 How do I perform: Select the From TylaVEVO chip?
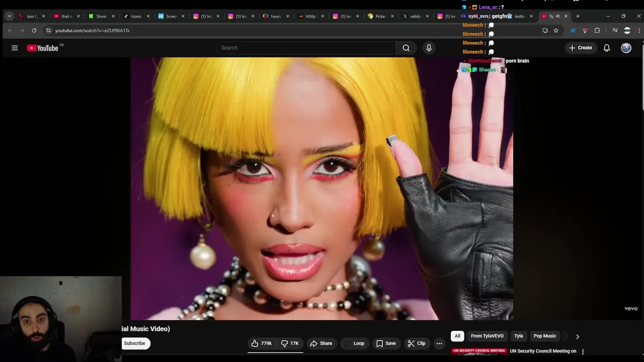(x=487, y=336)
